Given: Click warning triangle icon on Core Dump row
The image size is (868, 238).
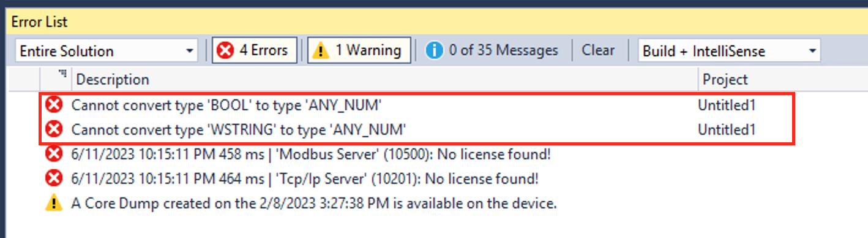Looking at the screenshot, I should tap(54, 203).
